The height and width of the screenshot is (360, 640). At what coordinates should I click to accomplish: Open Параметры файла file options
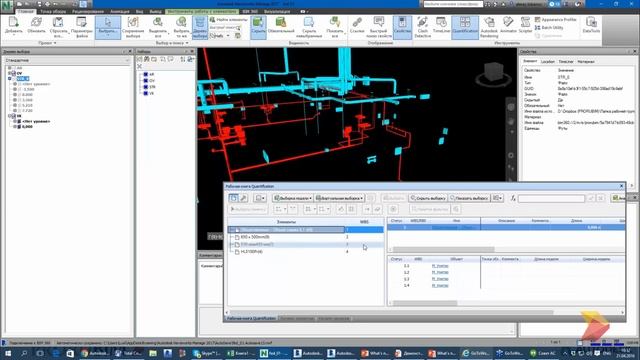tap(82, 27)
